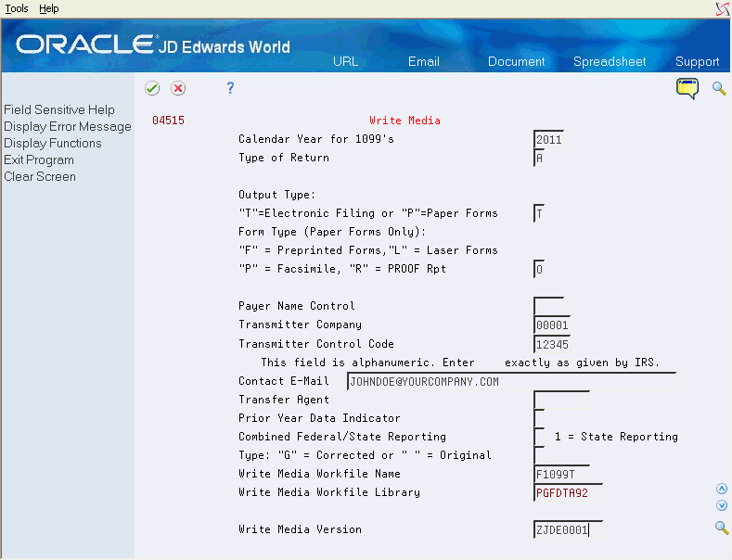Click the Form Type field containing 0
The width and height of the screenshot is (732, 560).
point(539,269)
